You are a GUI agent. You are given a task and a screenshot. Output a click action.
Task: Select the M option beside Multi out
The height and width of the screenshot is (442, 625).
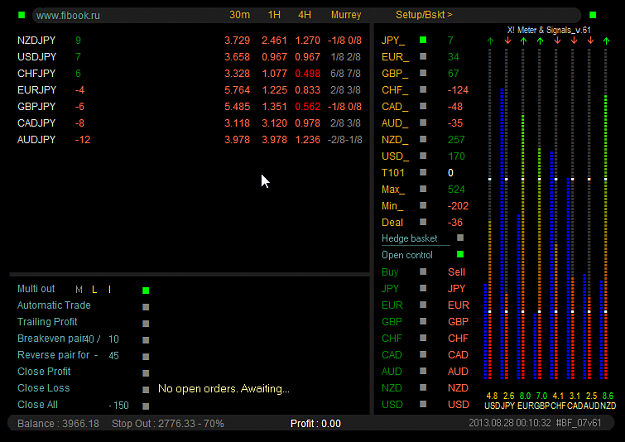pyautogui.click(x=79, y=290)
